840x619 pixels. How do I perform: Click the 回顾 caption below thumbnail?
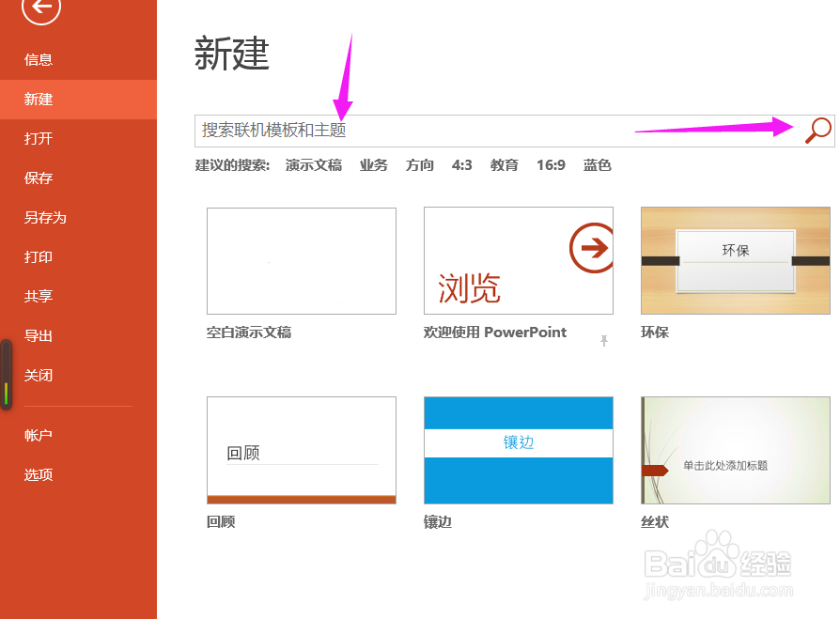[221, 522]
